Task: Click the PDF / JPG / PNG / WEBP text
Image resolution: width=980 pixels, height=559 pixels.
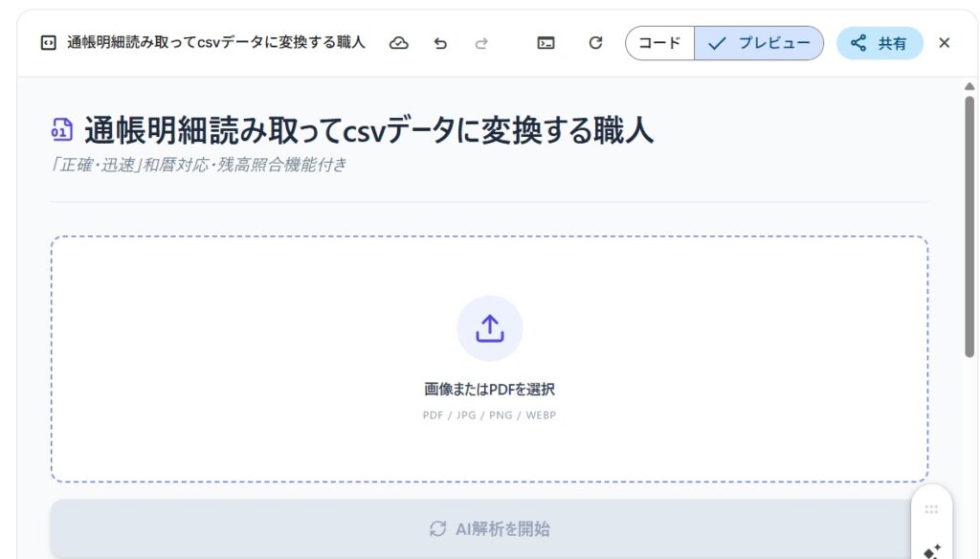Action: [490, 415]
